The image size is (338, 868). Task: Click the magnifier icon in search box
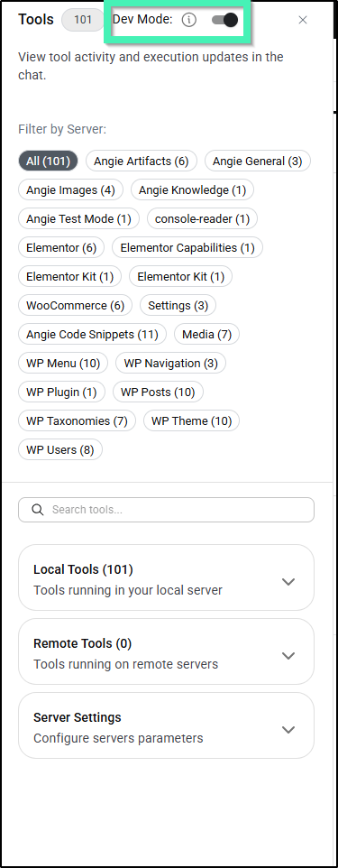[38, 510]
